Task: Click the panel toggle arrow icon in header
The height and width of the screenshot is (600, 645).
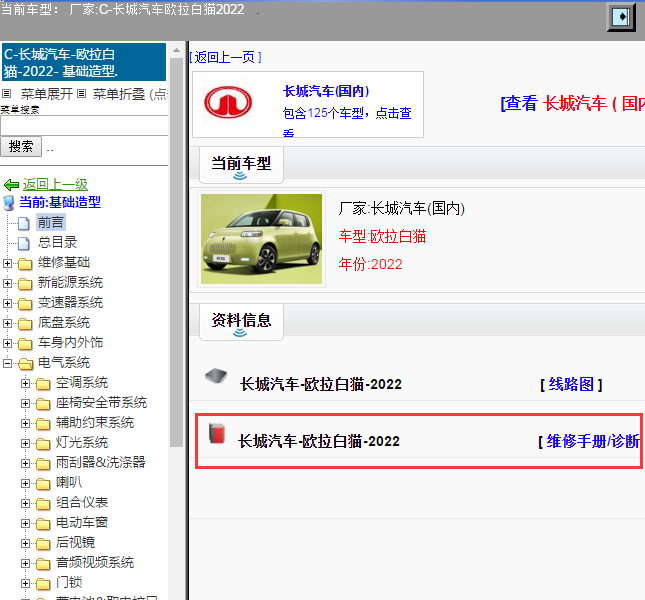Action: click(621, 17)
